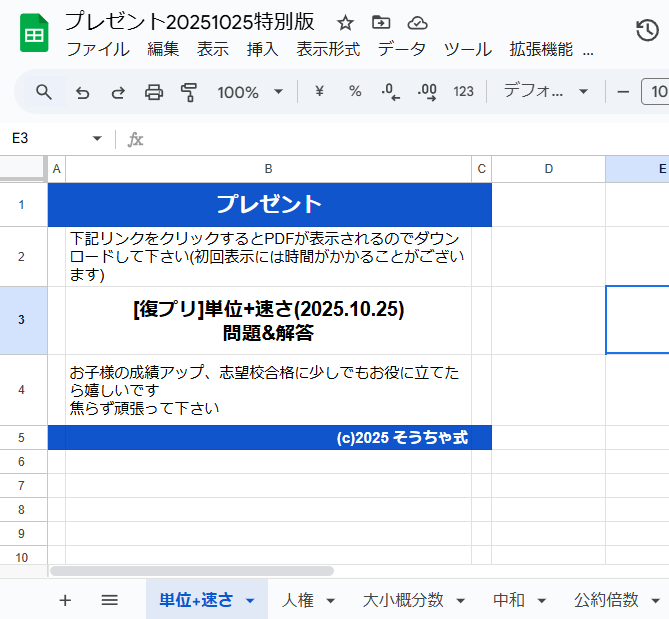Select column A header
Image resolution: width=669 pixels, height=619 pixels.
coord(56,169)
